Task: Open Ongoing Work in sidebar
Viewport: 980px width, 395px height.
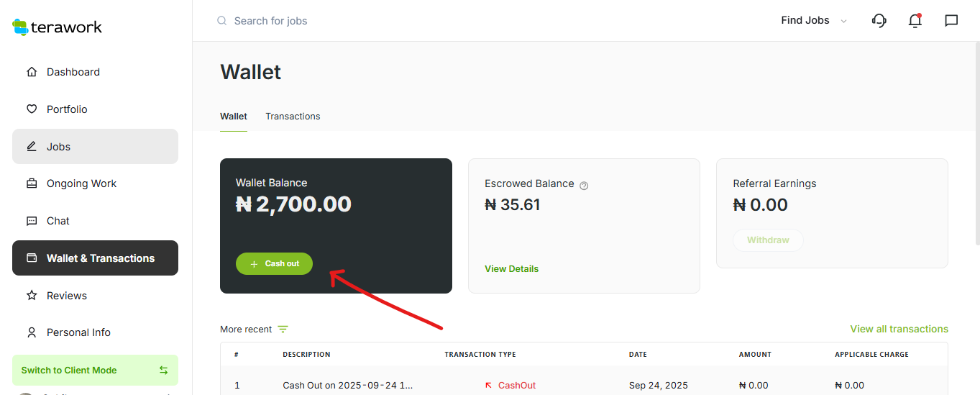Action: (81, 183)
